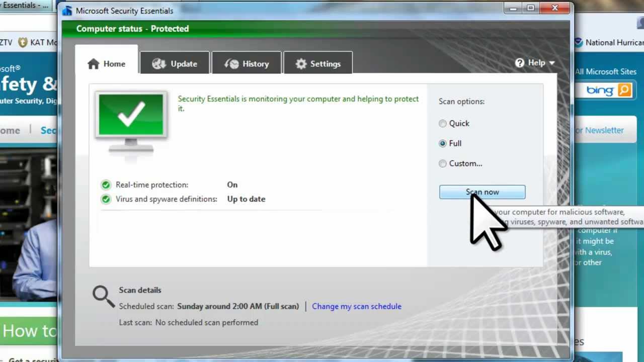
Task: Open Change my scan schedule link
Action: click(x=357, y=306)
